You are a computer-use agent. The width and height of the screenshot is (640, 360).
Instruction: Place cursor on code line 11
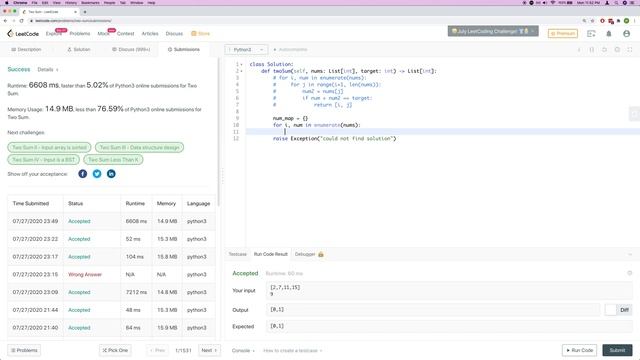click(x=443, y=132)
